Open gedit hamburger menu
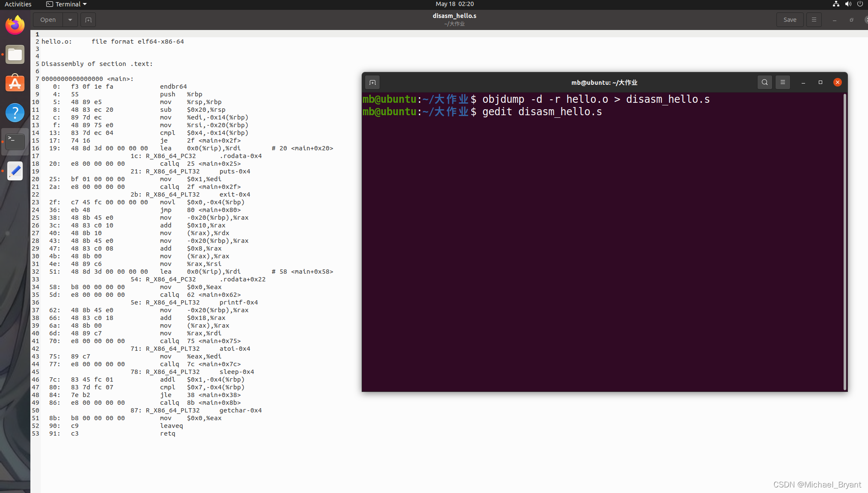The height and width of the screenshot is (493, 868). (x=814, y=20)
